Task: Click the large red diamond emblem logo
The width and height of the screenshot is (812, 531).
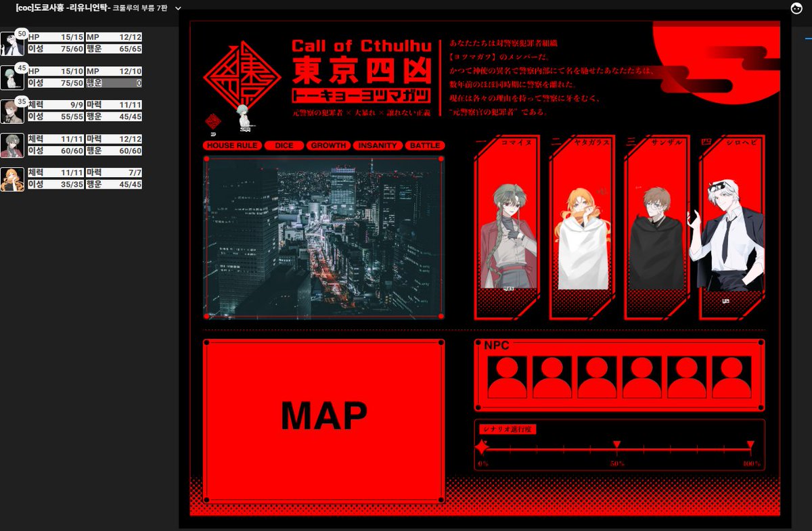Action: click(242, 76)
